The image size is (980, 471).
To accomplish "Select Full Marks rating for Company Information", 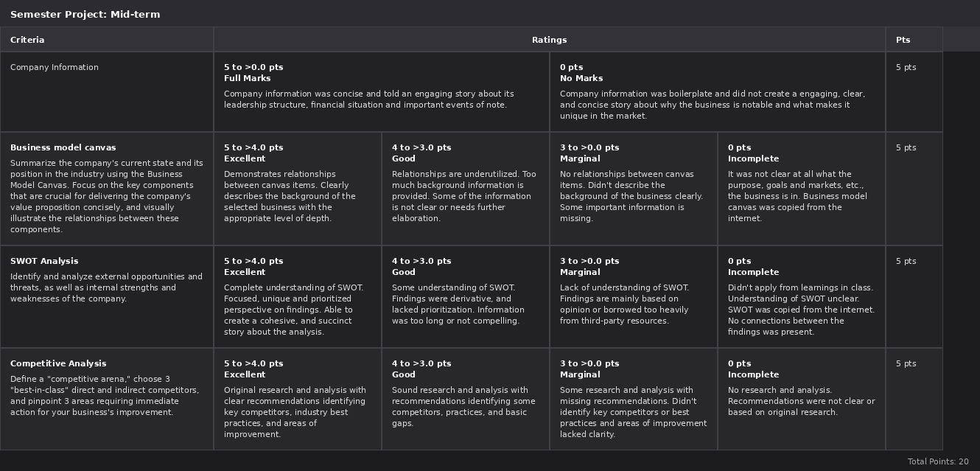I will 382,92.
